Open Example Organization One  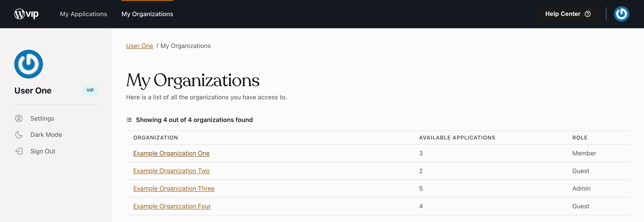click(x=171, y=153)
